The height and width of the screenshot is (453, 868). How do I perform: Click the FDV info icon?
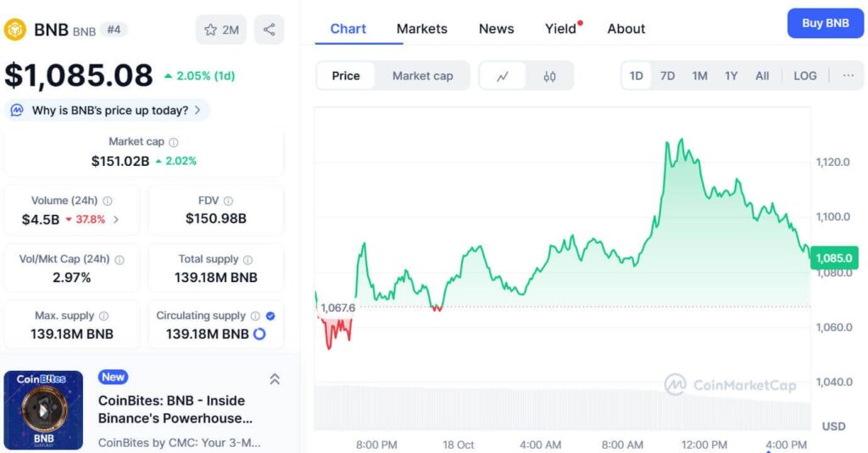[x=228, y=202]
